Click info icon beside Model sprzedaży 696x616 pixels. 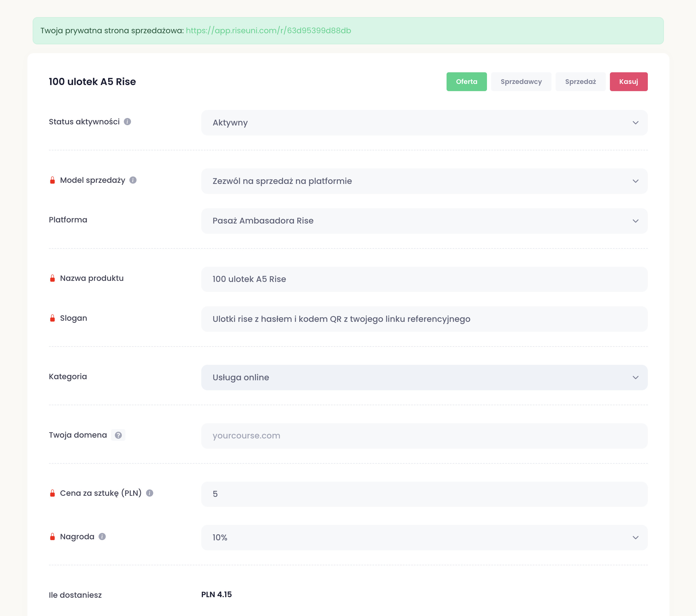coord(133,180)
